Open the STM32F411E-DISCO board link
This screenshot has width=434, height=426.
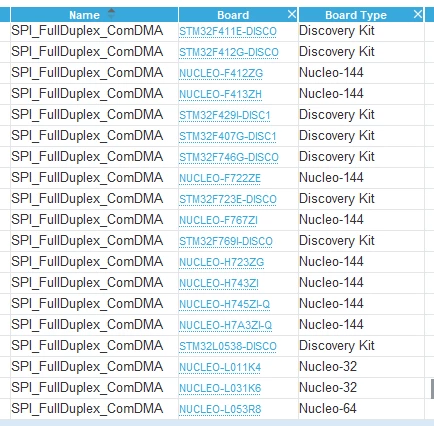(228, 31)
